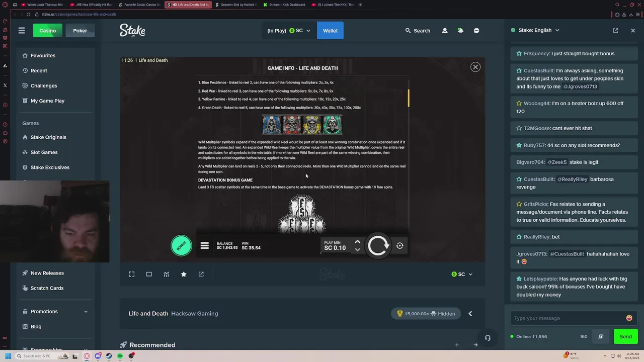
Task: Open the Windows Start menu
Action: point(8,356)
